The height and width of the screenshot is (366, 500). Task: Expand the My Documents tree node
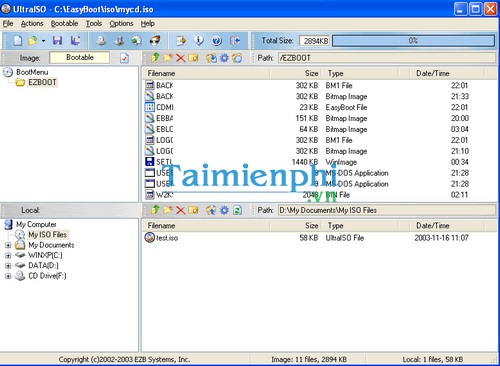(x=8, y=245)
